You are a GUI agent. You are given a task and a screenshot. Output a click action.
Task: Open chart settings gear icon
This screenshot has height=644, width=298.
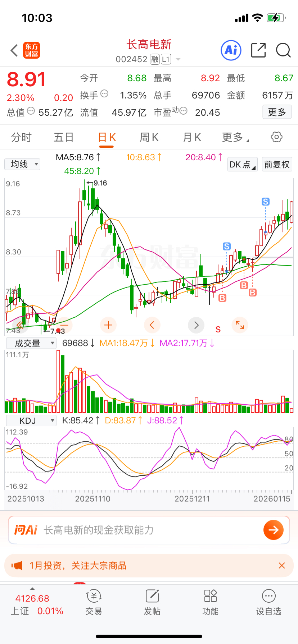point(276,137)
